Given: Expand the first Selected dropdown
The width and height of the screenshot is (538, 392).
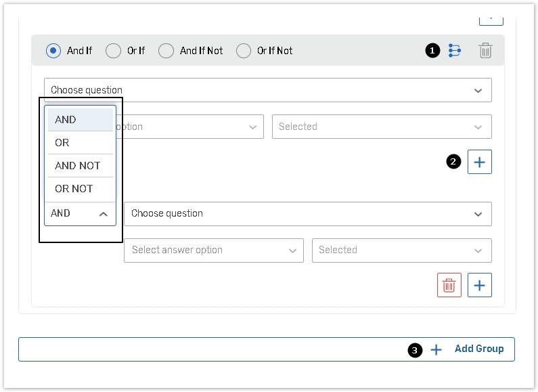Looking at the screenshot, I should coord(381,127).
